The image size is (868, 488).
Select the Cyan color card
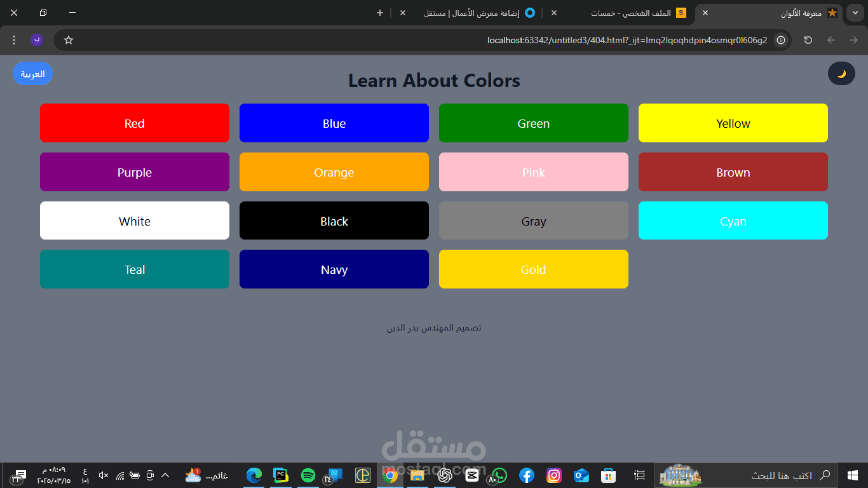point(733,221)
